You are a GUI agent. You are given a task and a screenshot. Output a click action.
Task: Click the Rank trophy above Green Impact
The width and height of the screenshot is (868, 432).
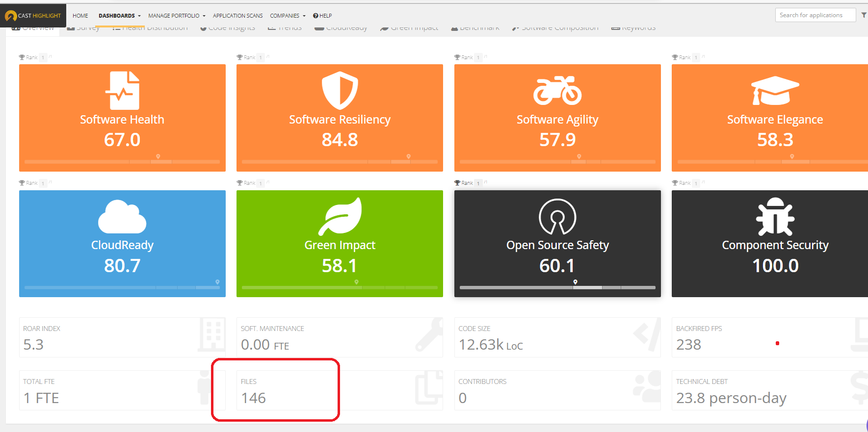coord(239,183)
